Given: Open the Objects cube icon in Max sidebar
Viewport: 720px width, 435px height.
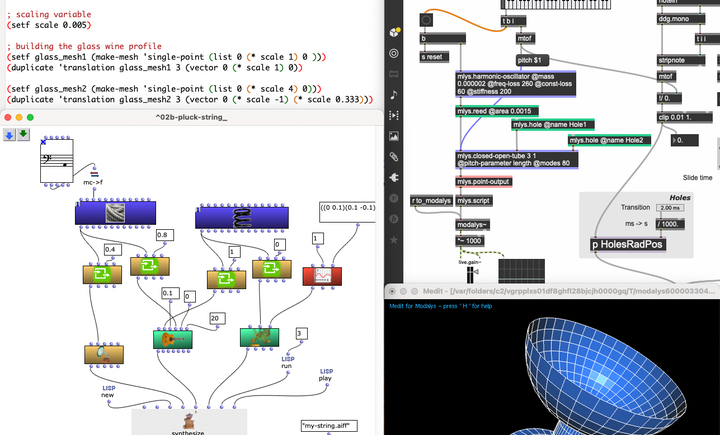Looking at the screenshot, I should click(394, 31).
